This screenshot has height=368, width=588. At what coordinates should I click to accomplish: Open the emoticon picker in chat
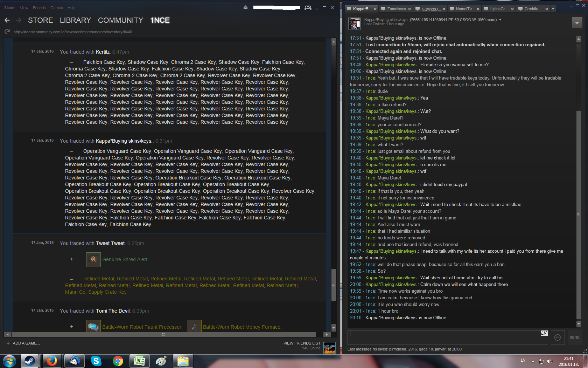558,337
